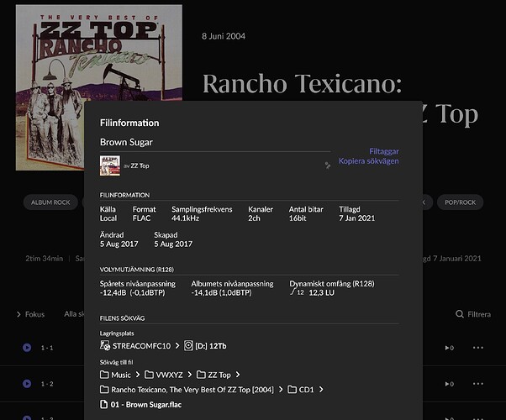Viewport: 506px width, 420px height.
Task: Click the 12,3 LU dynamic range value
Action: (321, 292)
